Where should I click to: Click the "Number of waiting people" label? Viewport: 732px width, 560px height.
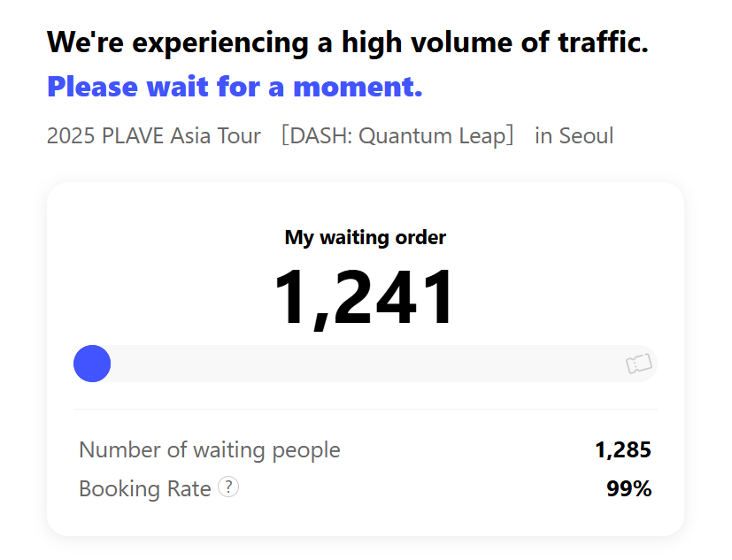[x=210, y=450]
